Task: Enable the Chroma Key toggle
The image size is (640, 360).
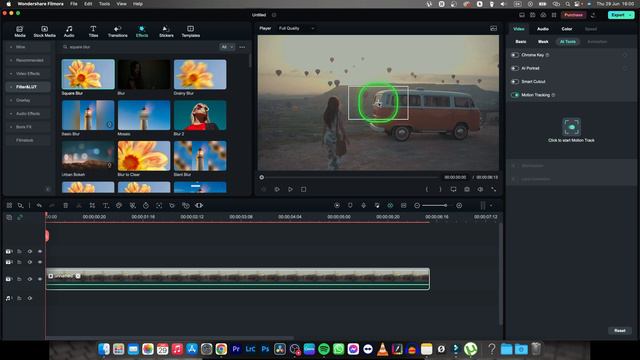Action: 515,55
